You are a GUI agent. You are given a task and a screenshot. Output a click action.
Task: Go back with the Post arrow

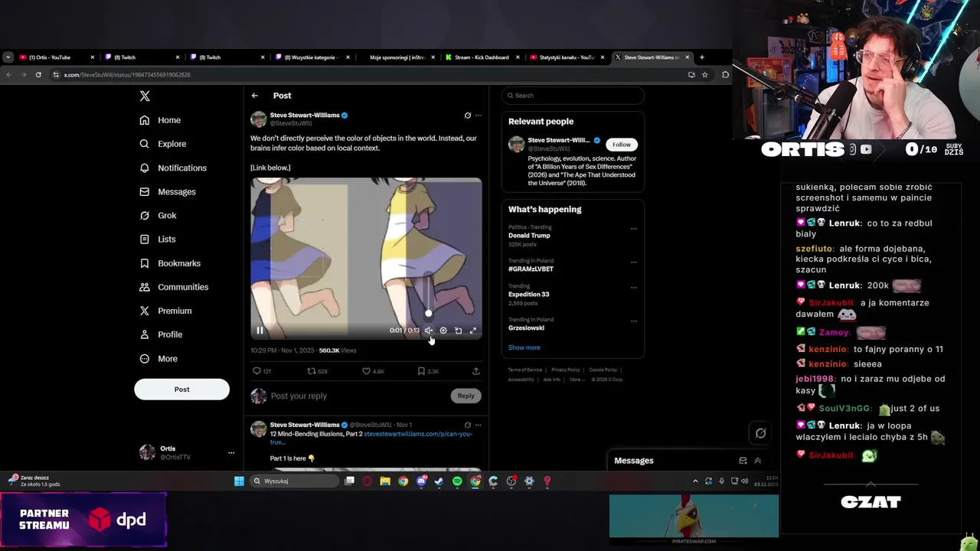click(x=255, y=96)
